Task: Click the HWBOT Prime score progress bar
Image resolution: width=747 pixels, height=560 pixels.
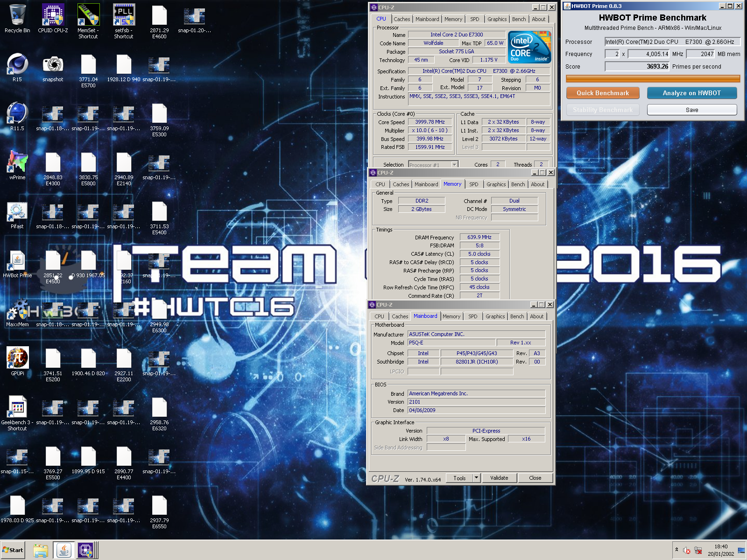Action: (653, 79)
